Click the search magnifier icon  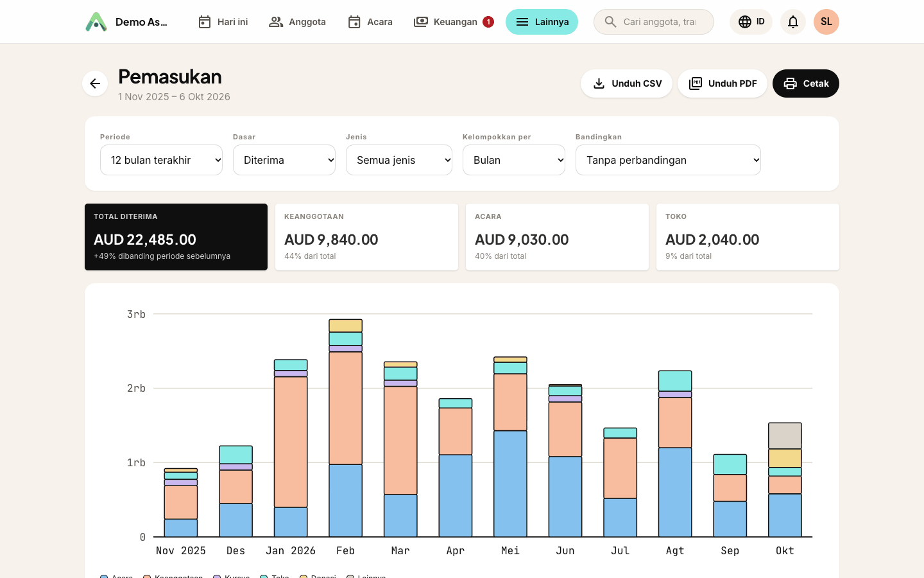[610, 22]
